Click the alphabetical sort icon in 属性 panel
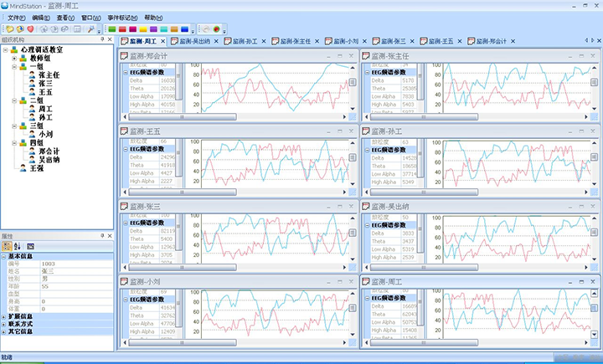This screenshot has height=364, width=603. click(18, 246)
